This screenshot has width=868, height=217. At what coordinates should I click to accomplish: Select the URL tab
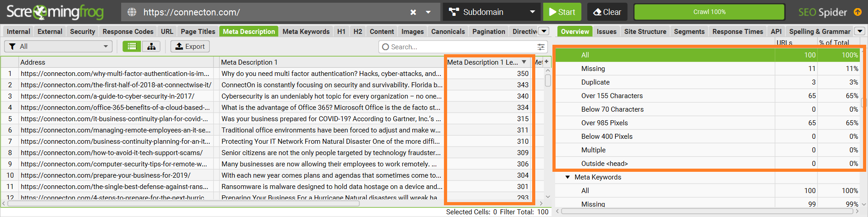[x=167, y=31]
